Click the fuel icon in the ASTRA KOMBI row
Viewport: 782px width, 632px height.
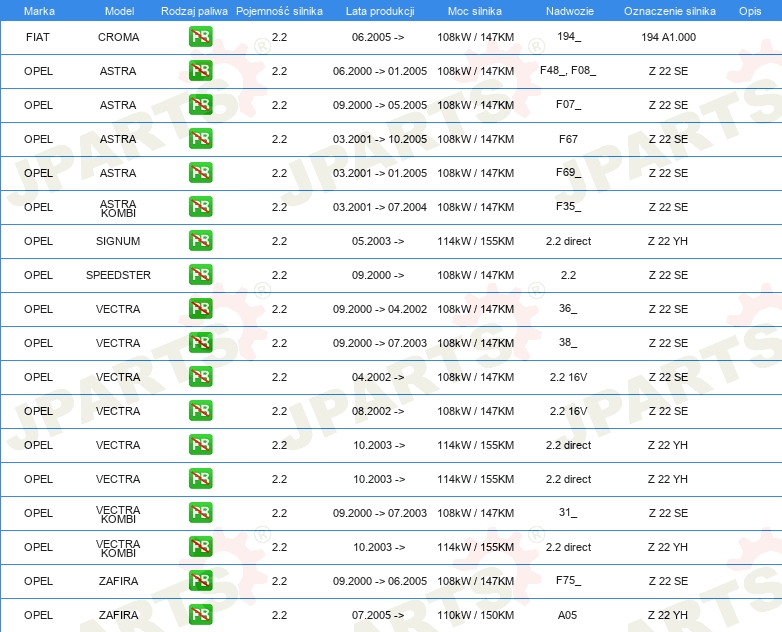point(200,207)
